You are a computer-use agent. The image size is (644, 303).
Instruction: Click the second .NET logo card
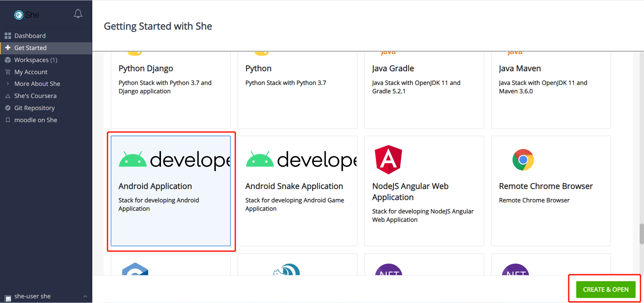[x=515, y=269]
